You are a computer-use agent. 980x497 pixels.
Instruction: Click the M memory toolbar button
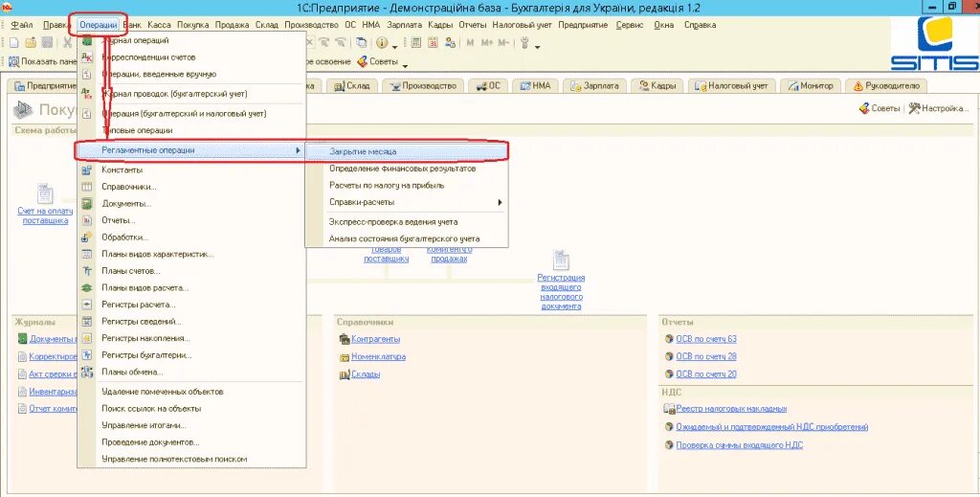click(x=470, y=43)
